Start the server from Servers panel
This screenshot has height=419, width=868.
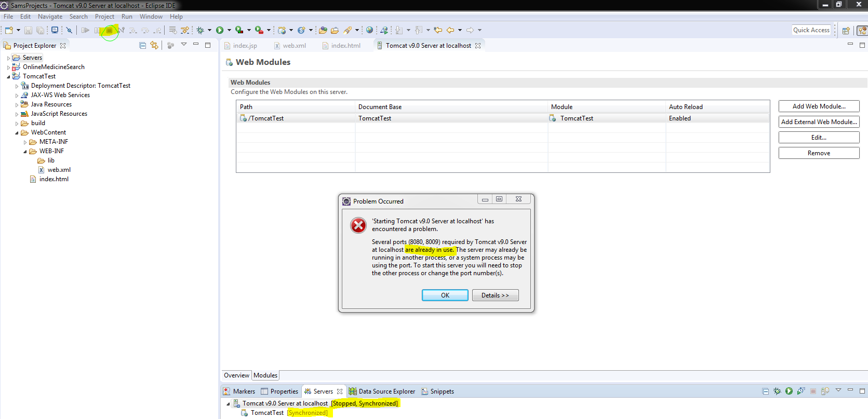789,391
